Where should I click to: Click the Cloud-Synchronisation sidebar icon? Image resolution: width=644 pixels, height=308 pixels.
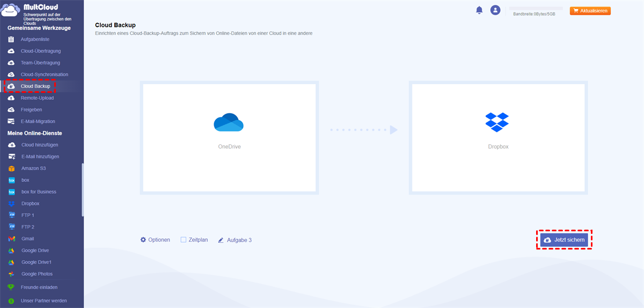tap(11, 75)
